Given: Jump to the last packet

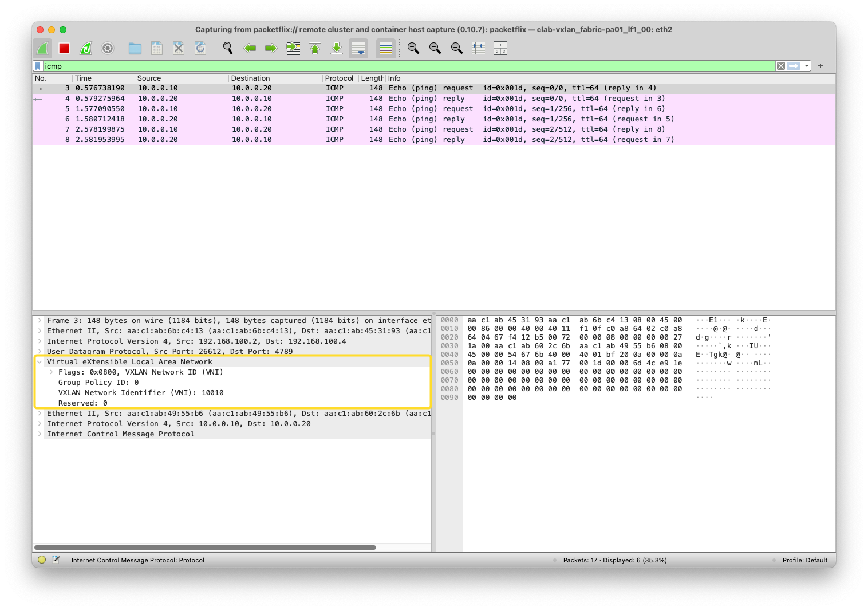Looking at the screenshot, I should (x=336, y=48).
